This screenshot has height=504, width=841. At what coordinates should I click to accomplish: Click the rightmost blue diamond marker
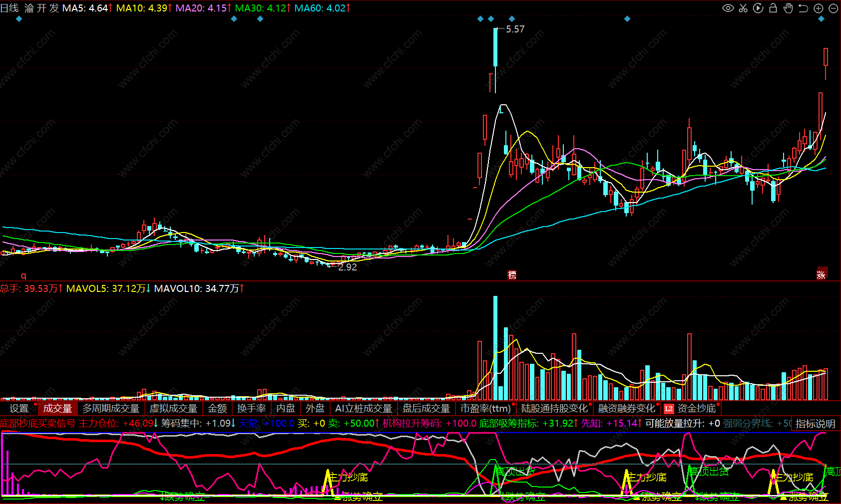pyautogui.click(x=821, y=19)
